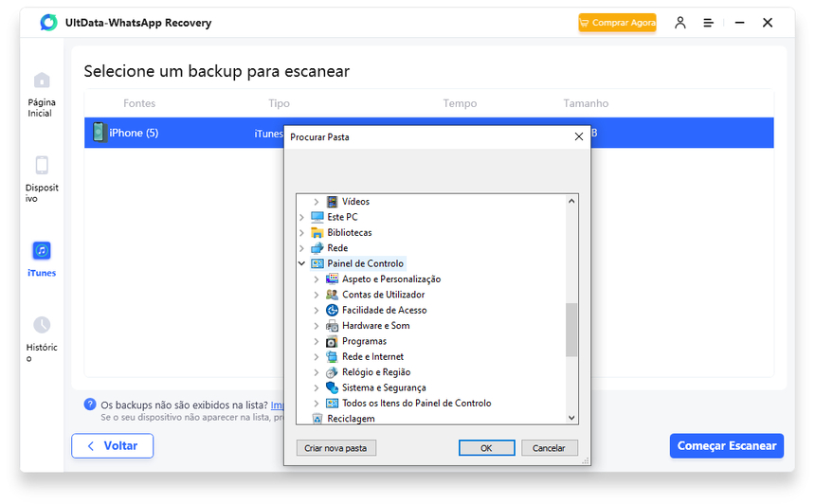Screen dimensions: 815x504
Task: Click the iPhone (5) device icon
Action: click(x=99, y=132)
